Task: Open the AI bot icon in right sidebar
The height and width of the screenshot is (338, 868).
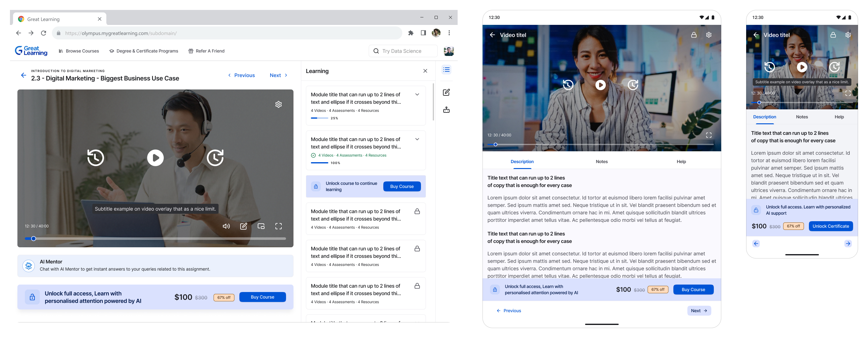Action: (446, 110)
